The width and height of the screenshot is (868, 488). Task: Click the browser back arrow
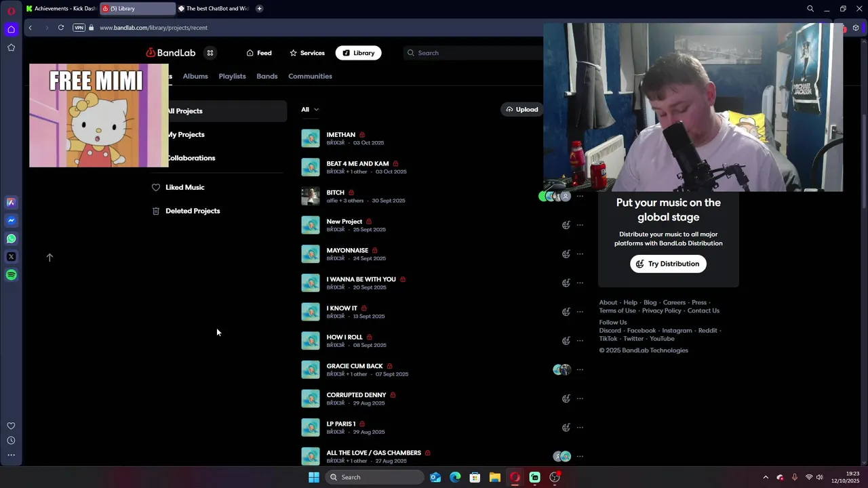point(30,28)
